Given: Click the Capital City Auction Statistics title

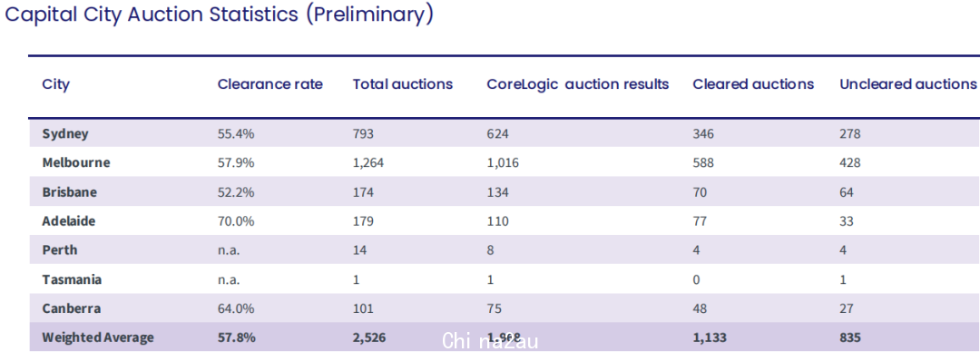Looking at the screenshot, I should [219, 15].
